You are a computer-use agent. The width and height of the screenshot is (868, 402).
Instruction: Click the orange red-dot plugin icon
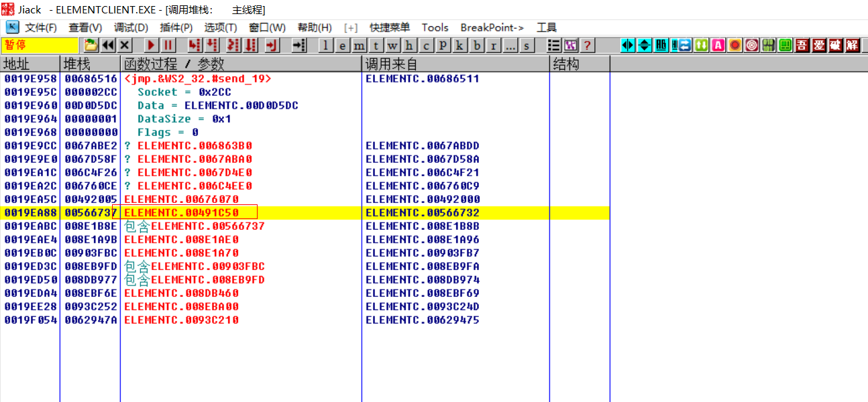(735, 45)
